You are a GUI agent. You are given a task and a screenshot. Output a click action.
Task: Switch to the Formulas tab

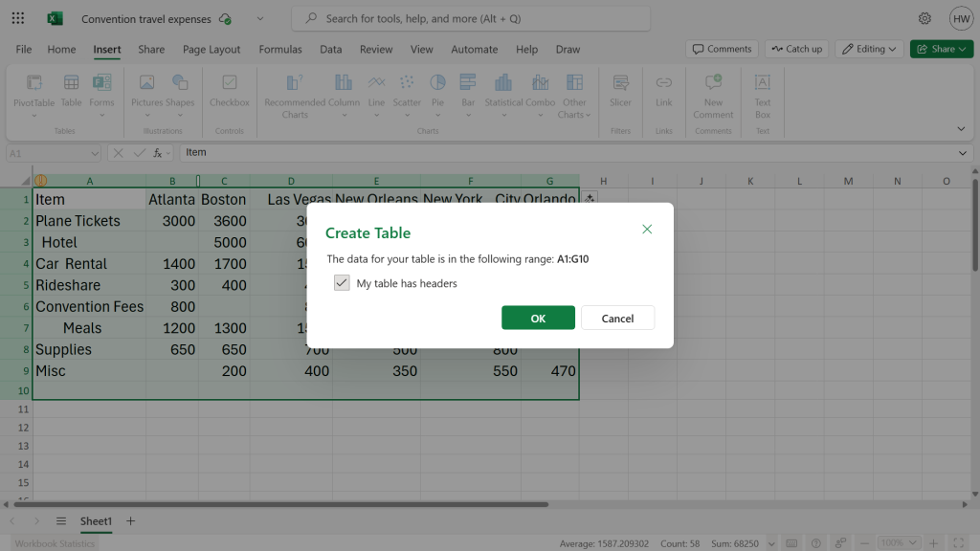click(280, 49)
